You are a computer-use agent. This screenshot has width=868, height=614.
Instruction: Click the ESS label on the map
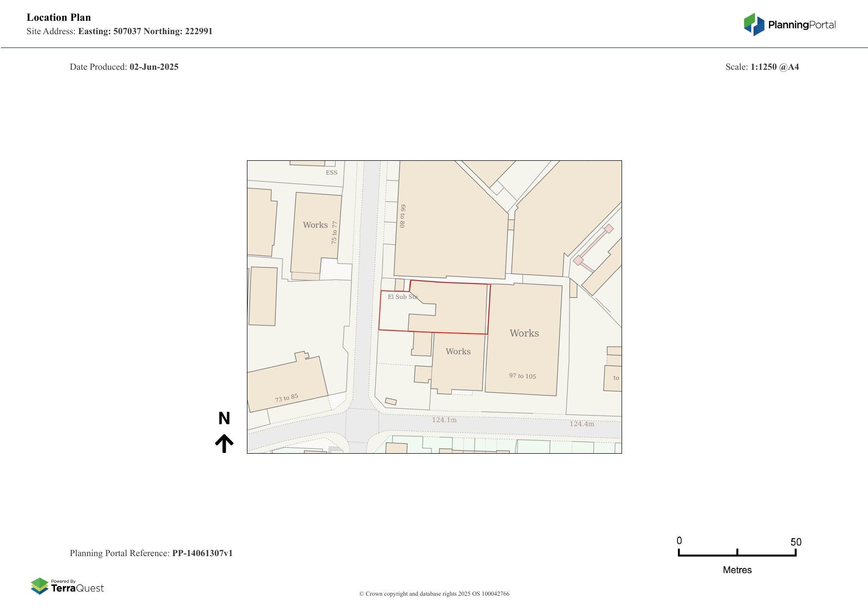[332, 173]
